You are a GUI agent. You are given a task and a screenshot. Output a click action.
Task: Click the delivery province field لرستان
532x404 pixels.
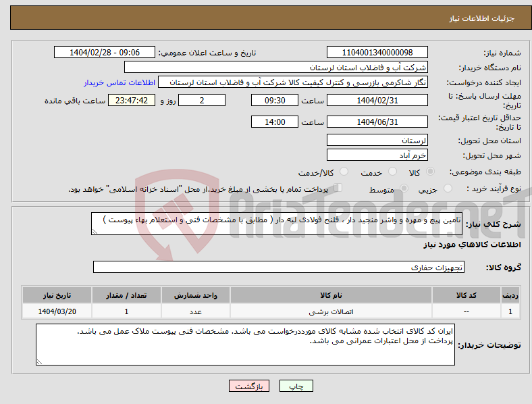377,140
